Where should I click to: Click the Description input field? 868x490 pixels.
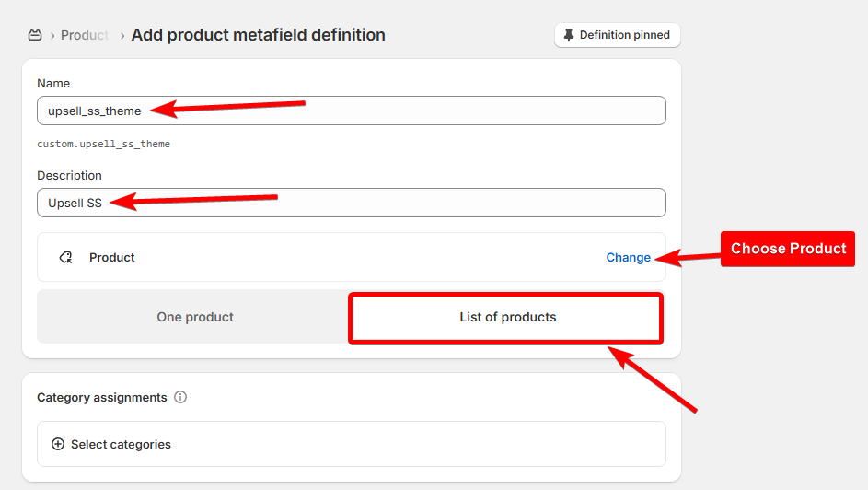tap(352, 203)
